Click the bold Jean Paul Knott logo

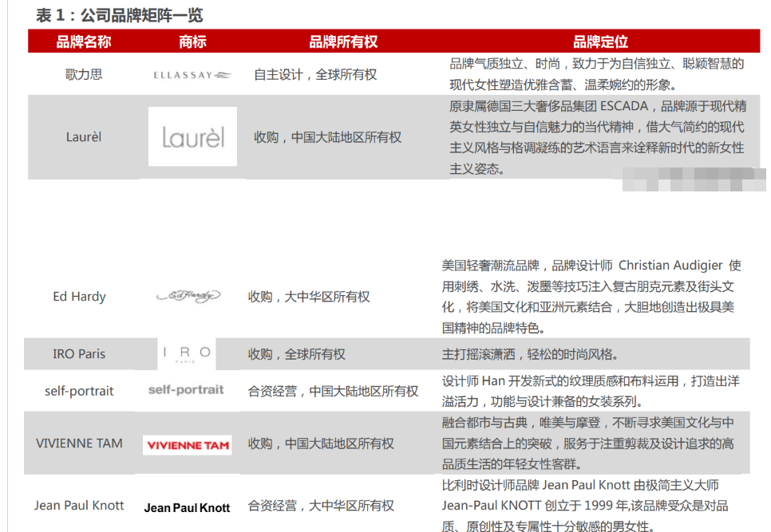click(187, 508)
